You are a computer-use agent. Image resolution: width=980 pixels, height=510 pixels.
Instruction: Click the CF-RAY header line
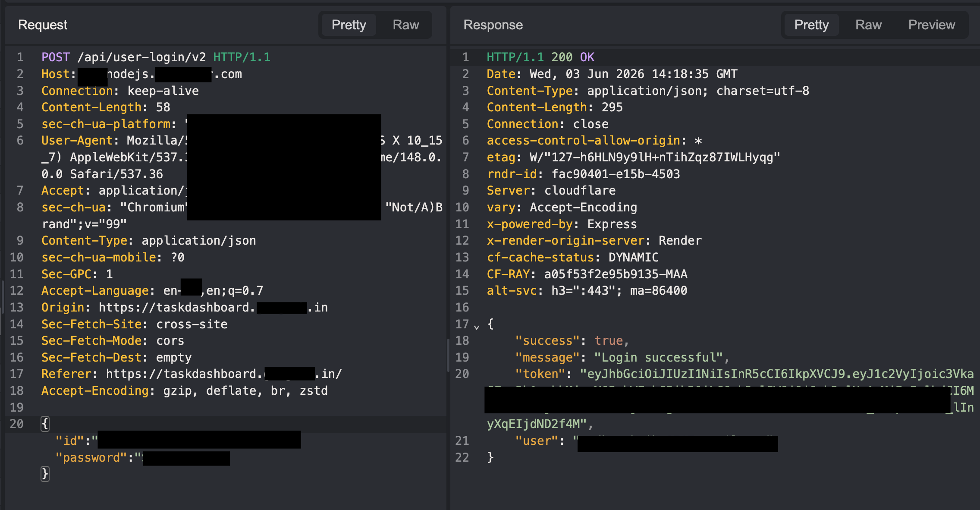point(587,274)
